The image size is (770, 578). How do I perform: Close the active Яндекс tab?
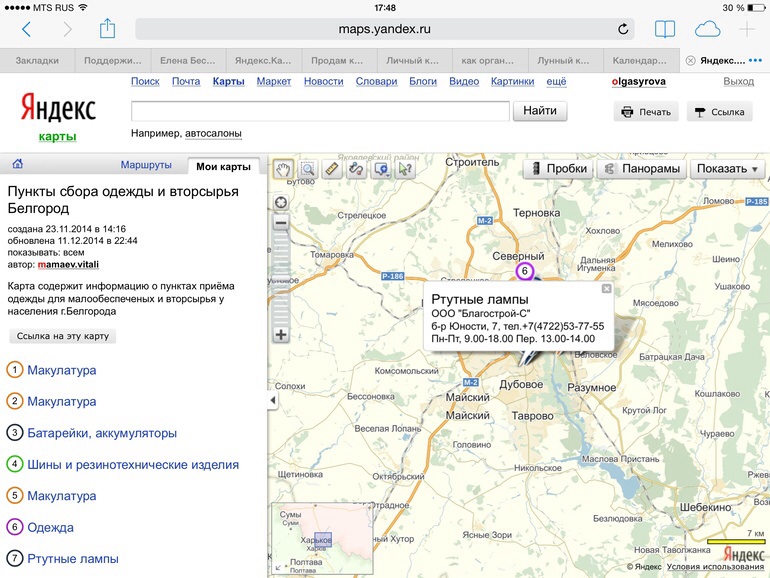click(x=690, y=61)
